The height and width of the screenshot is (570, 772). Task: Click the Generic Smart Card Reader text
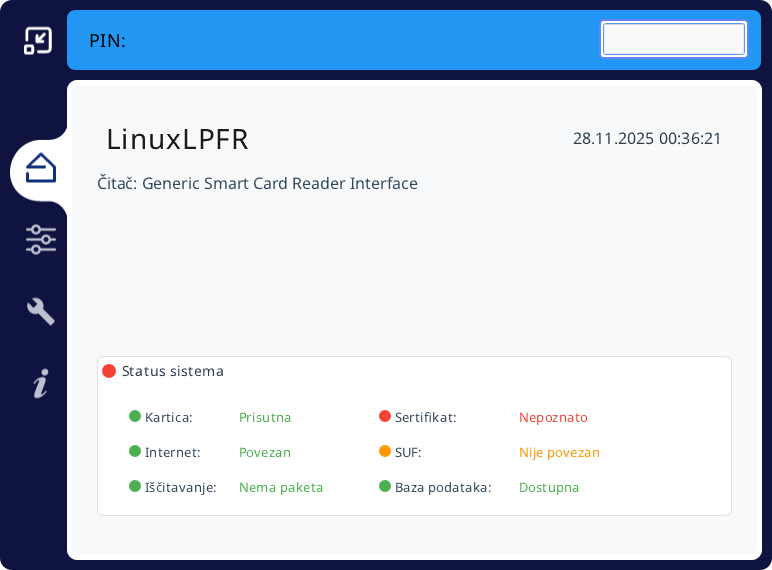coord(279,184)
